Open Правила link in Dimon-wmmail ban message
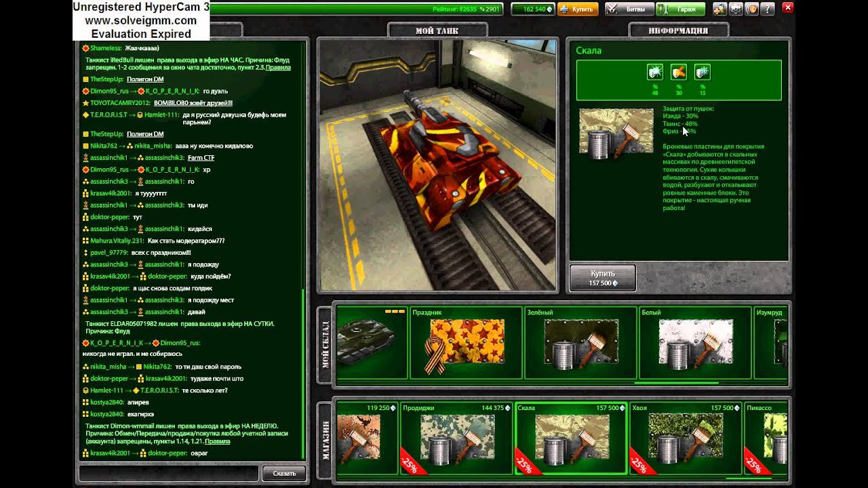This screenshot has height=488, width=868. [217, 441]
